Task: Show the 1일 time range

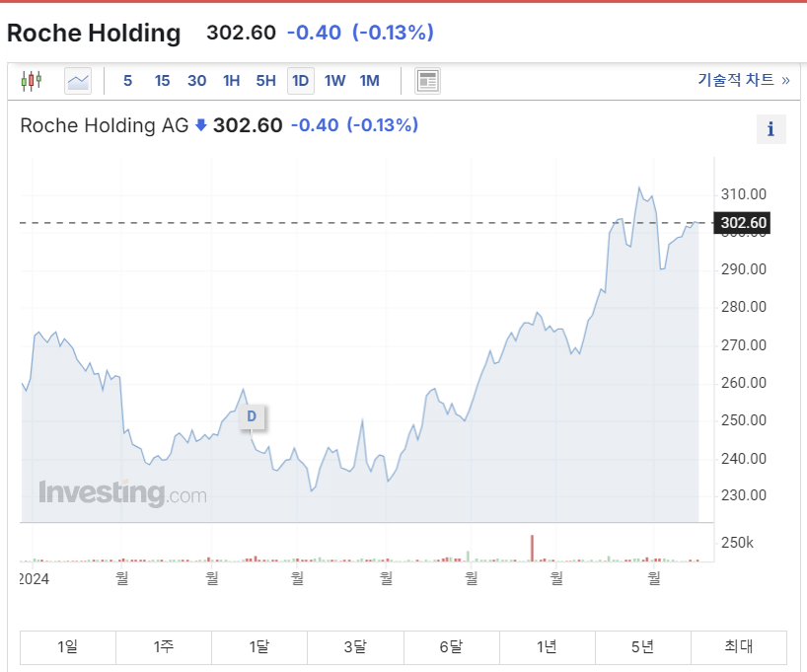Action: pyautogui.click(x=68, y=647)
